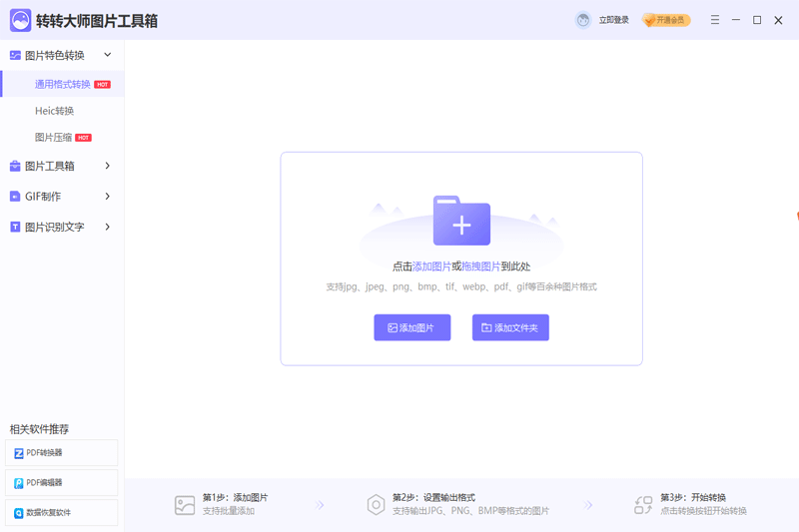Open 图片压缩 in the sidebar
The height and width of the screenshot is (532, 799).
pos(53,138)
